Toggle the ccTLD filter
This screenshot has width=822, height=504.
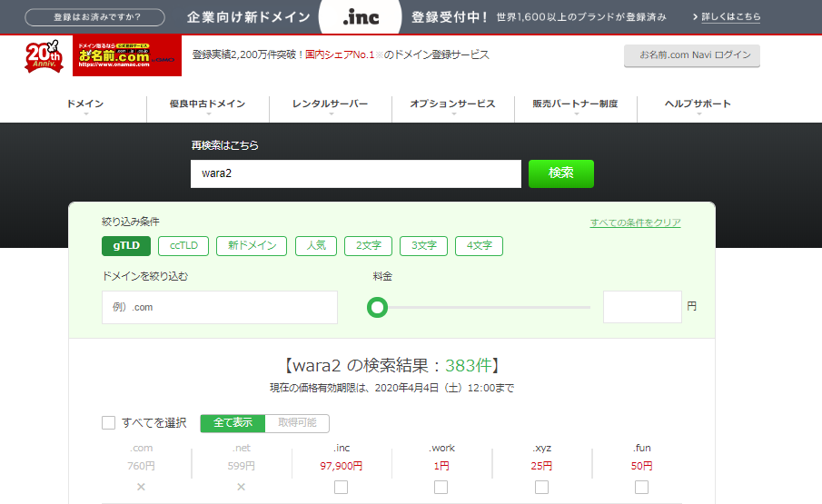coord(183,246)
